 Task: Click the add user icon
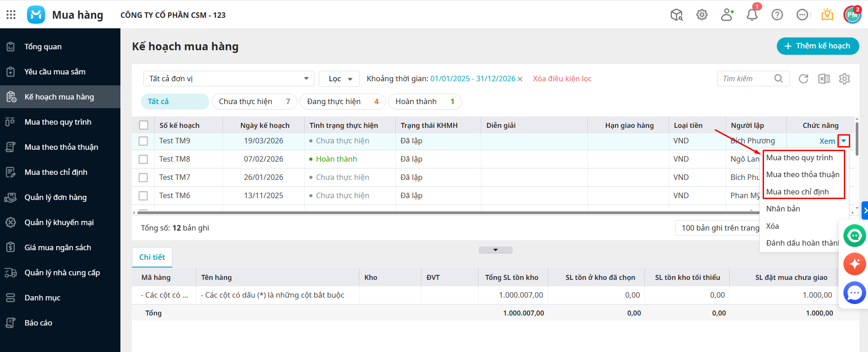(x=727, y=15)
